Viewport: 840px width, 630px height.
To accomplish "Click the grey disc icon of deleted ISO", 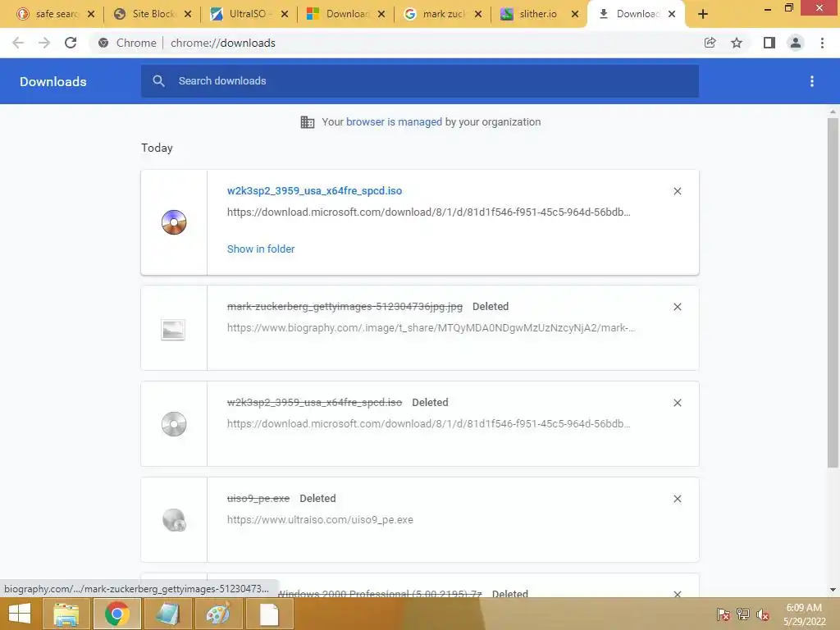I will (x=174, y=424).
